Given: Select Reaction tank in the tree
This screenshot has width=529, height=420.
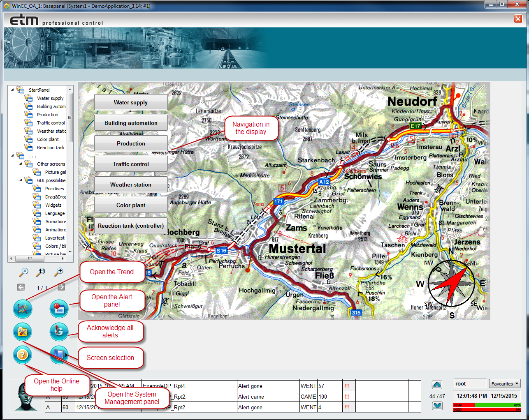Looking at the screenshot, I should pyautogui.click(x=51, y=148).
